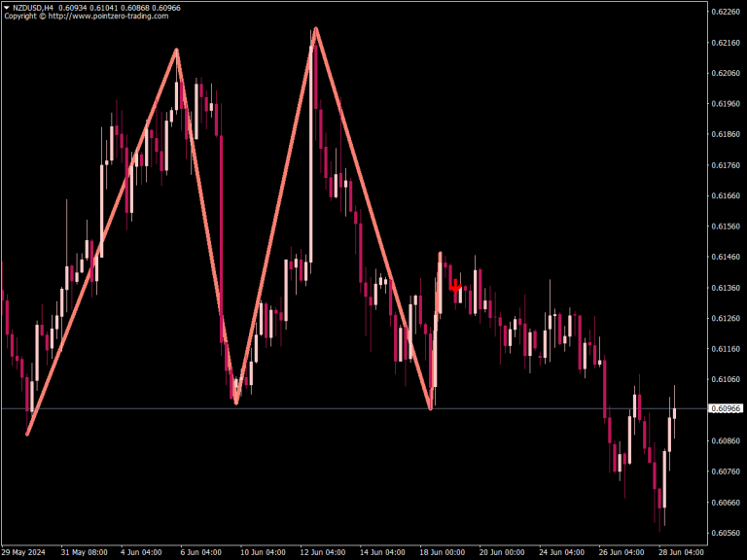Select the zigzag starting point at 29 May
The image size is (747, 560).
pyautogui.click(x=27, y=434)
